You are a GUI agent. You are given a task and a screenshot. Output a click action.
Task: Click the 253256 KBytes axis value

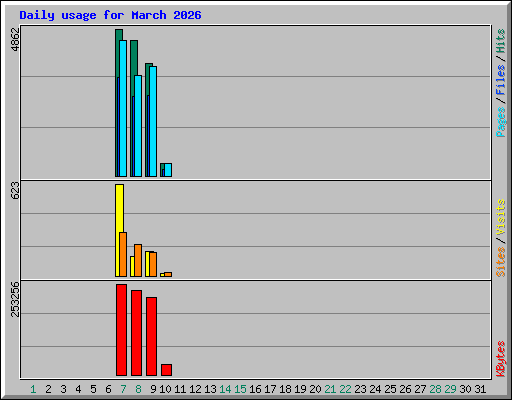pyautogui.click(x=15, y=299)
